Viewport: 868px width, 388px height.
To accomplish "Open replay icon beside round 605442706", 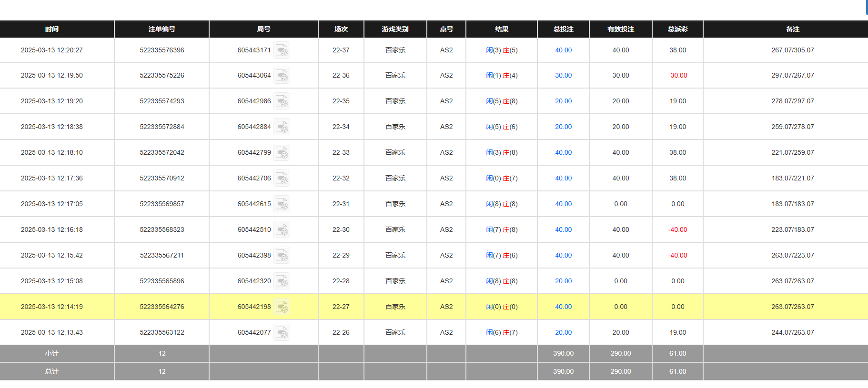I will coord(282,179).
